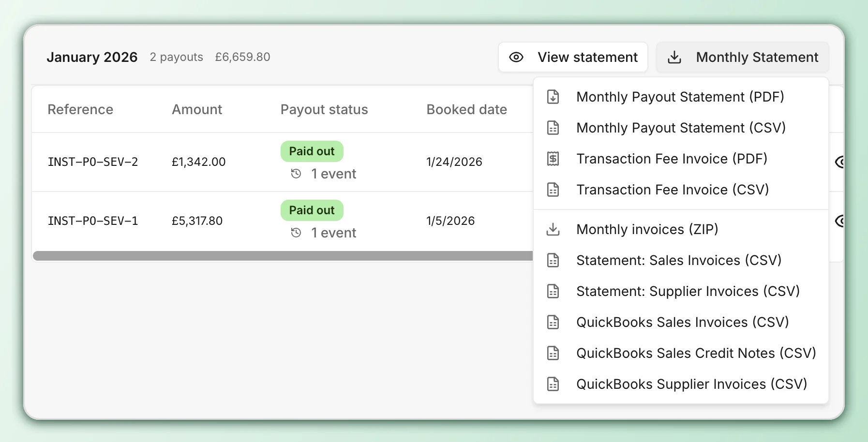Download Monthly Payout Statement (CSV)
Viewport: 868px width, 442px height.
(x=681, y=128)
